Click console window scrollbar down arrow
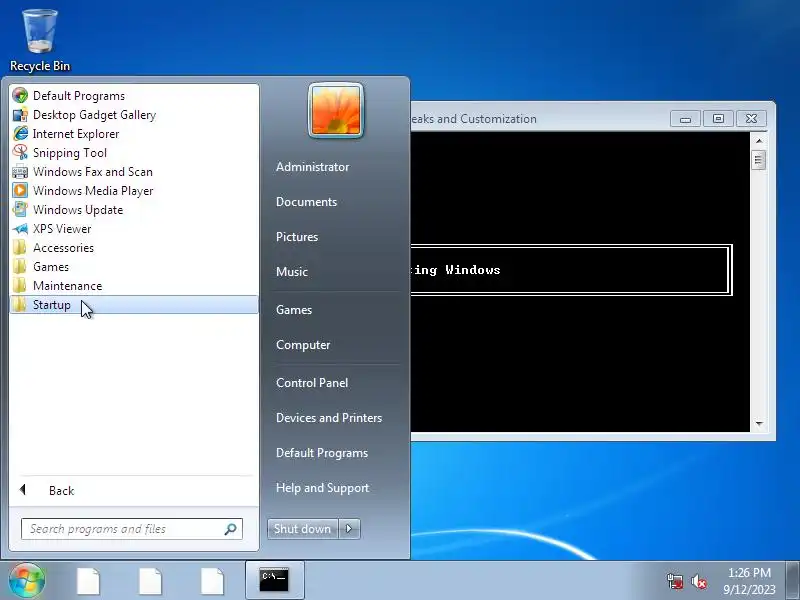Screen dimensions: 800x600 (759, 423)
